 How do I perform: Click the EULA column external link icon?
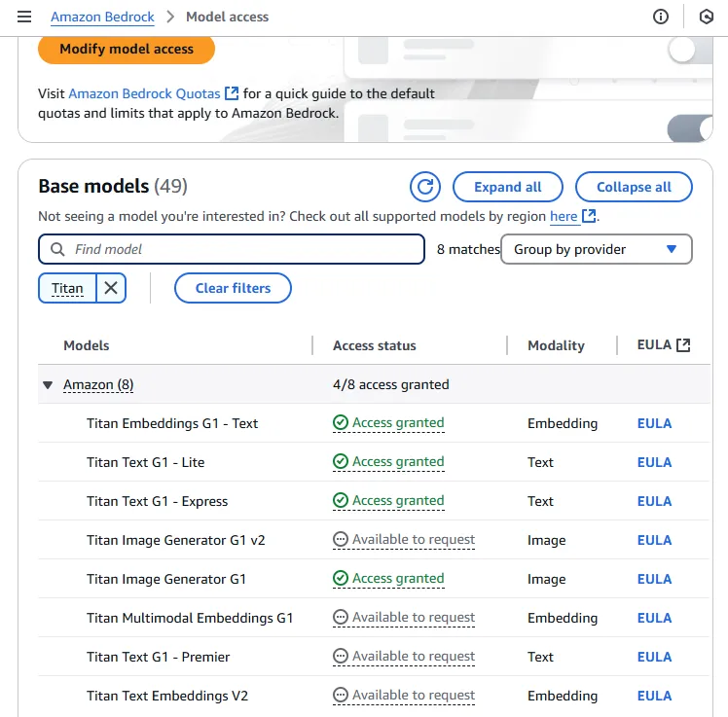coord(683,345)
